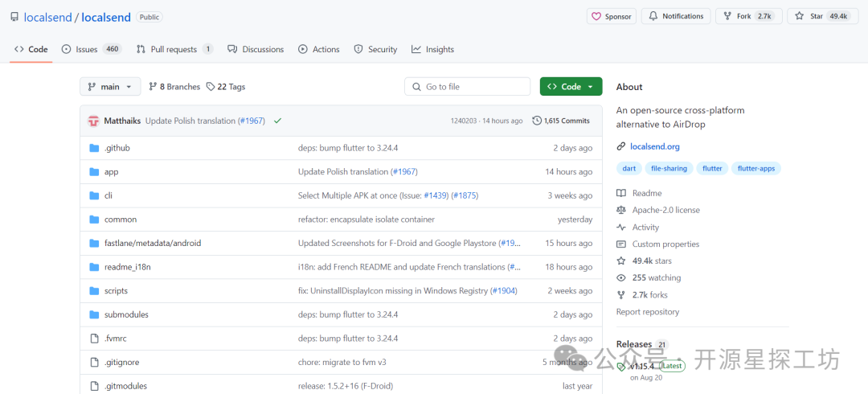Viewport: 868px width, 394px height.
Task: Select the file-sharing topic tag
Action: pyautogui.click(x=669, y=169)
